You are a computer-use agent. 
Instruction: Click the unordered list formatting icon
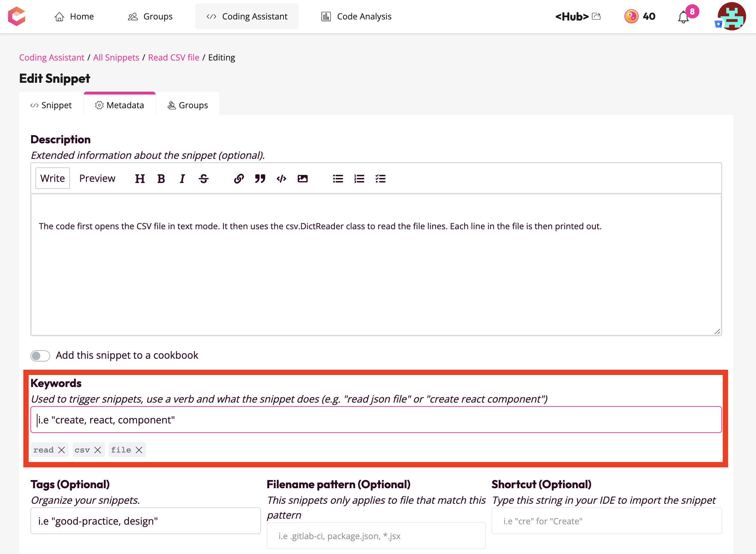click(x=337, y=179)
